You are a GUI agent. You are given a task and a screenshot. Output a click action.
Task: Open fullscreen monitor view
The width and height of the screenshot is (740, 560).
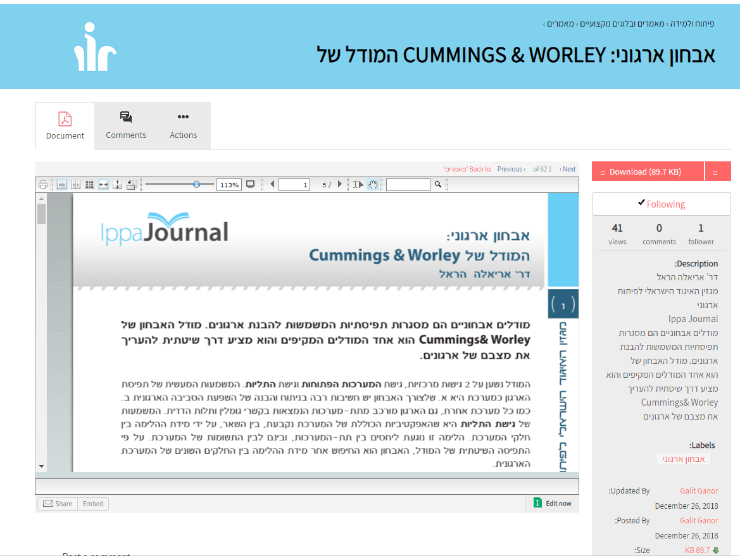coord(251,185)
